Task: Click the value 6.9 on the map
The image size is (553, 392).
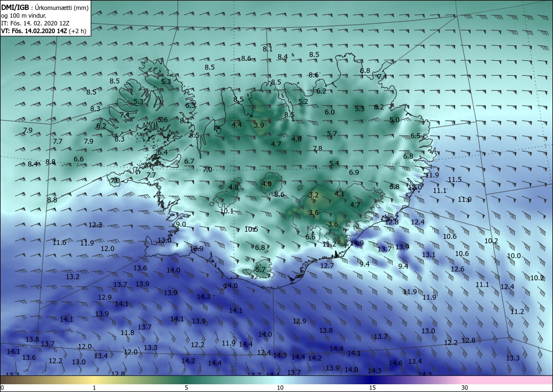Action: (354, 172)
